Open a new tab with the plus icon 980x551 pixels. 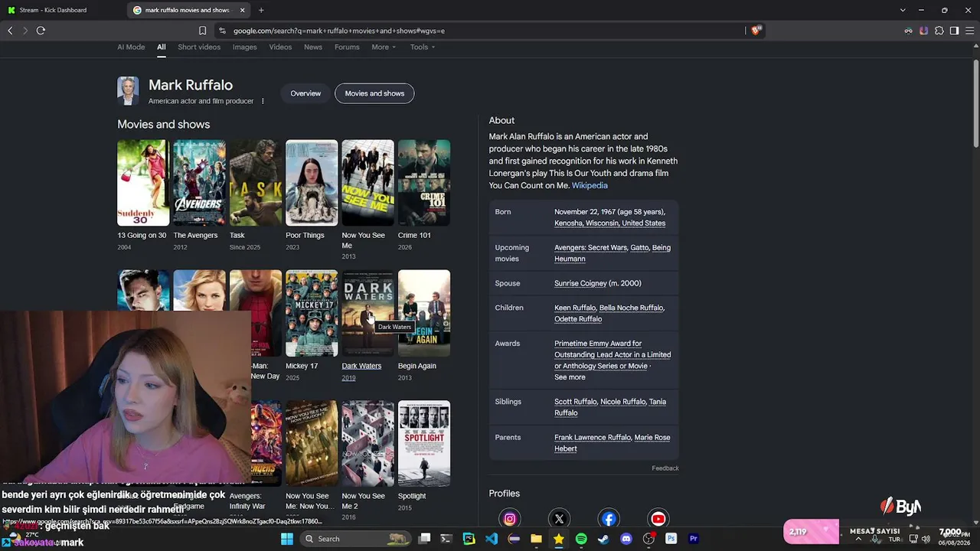tap(261, 10)
